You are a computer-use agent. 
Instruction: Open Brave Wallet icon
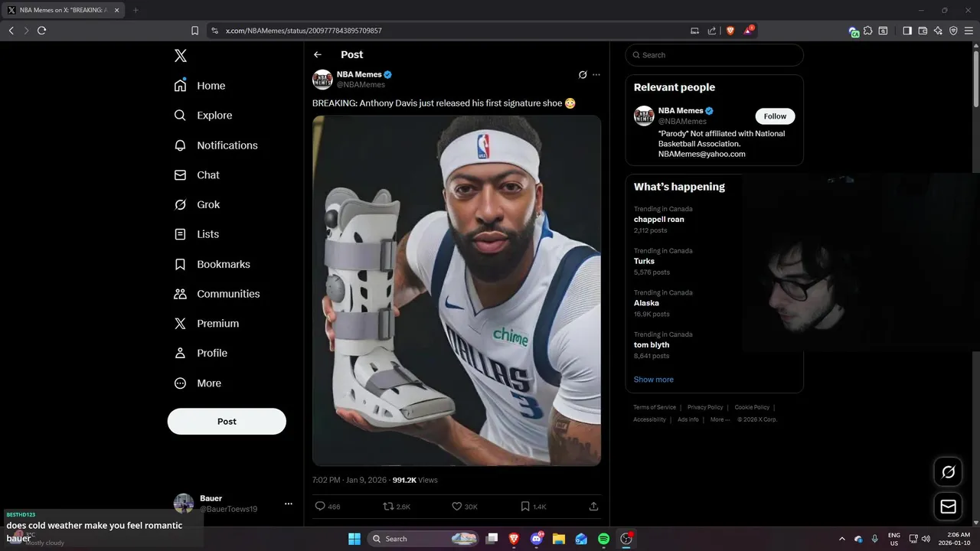[x=923, y=31]
